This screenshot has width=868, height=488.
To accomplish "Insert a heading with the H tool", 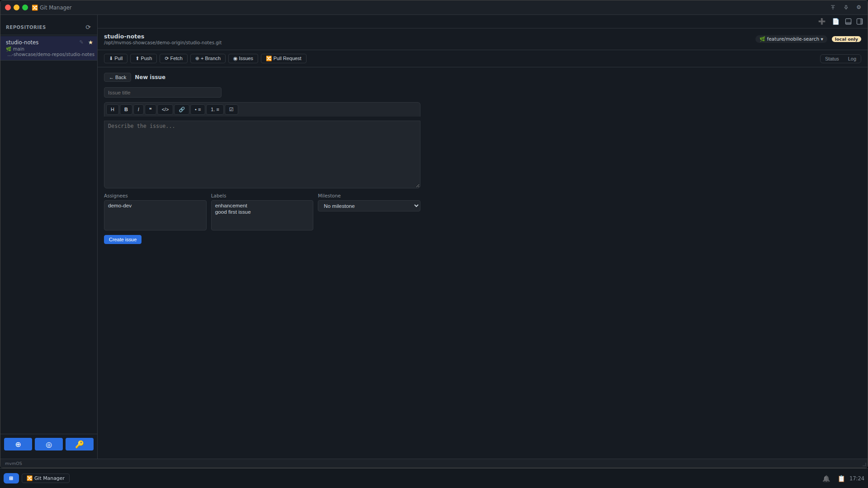I will pyautogui.click(x=113, y=109).
